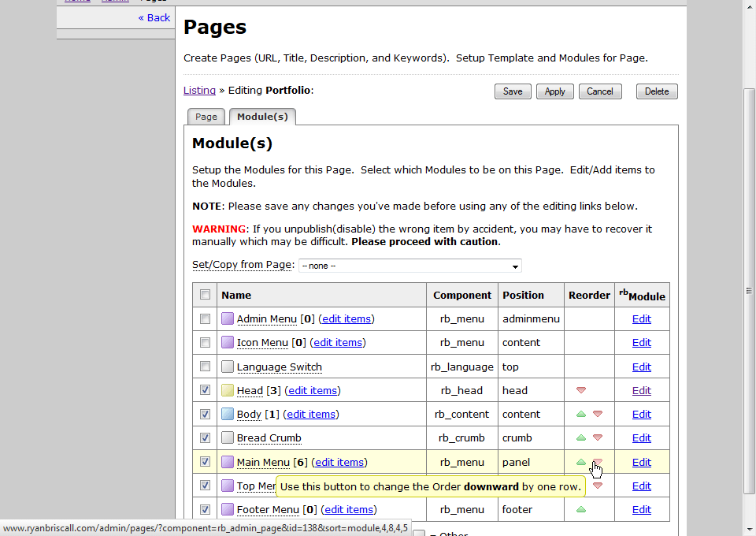The width and height of the screenshot is (756, 536).
Task: Click the vertical scrollbar down arrow
Action: coord(749,529)
